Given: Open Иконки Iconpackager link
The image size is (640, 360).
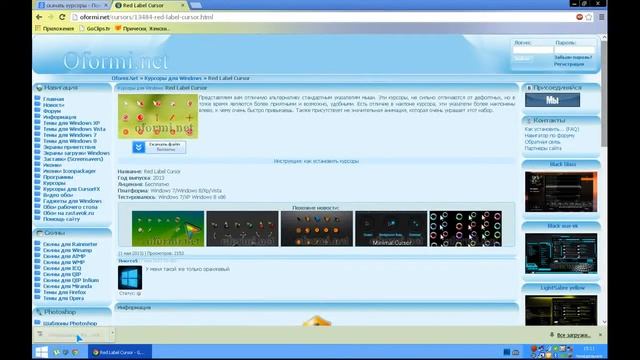Looking at the screenshot, I should point(69,171).
